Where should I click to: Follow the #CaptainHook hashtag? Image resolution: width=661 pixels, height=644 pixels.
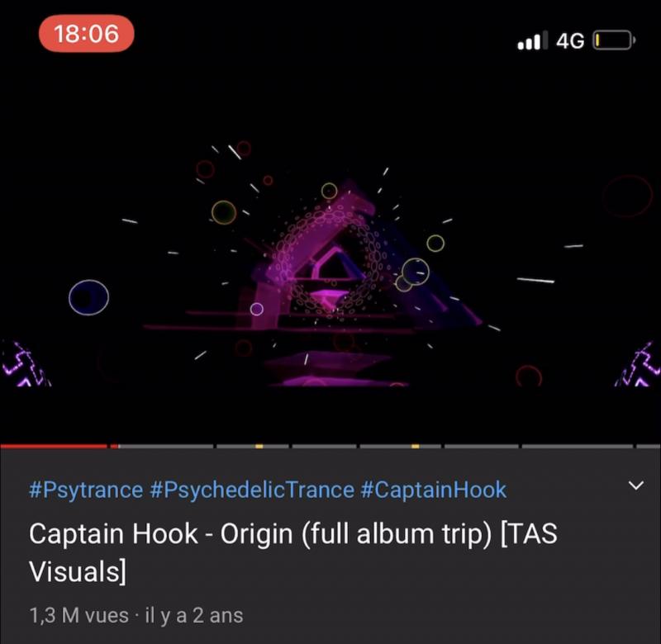click(434, 490)
